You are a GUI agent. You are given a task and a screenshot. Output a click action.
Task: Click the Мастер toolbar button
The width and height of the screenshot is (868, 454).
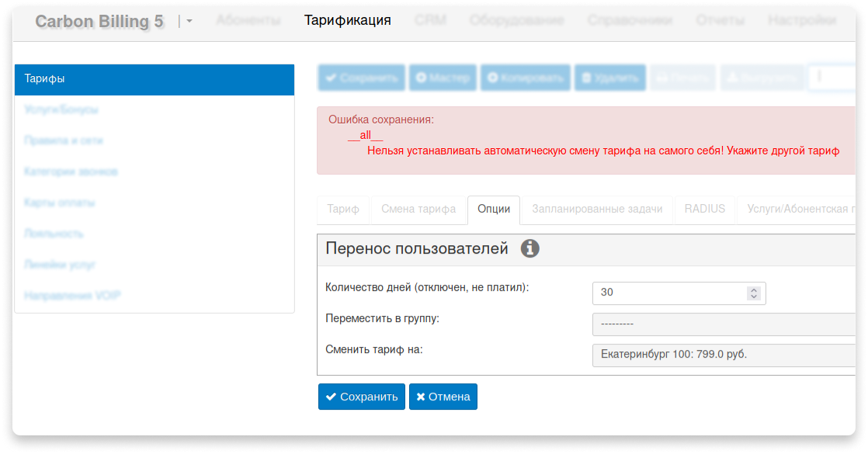click(443, 78)
